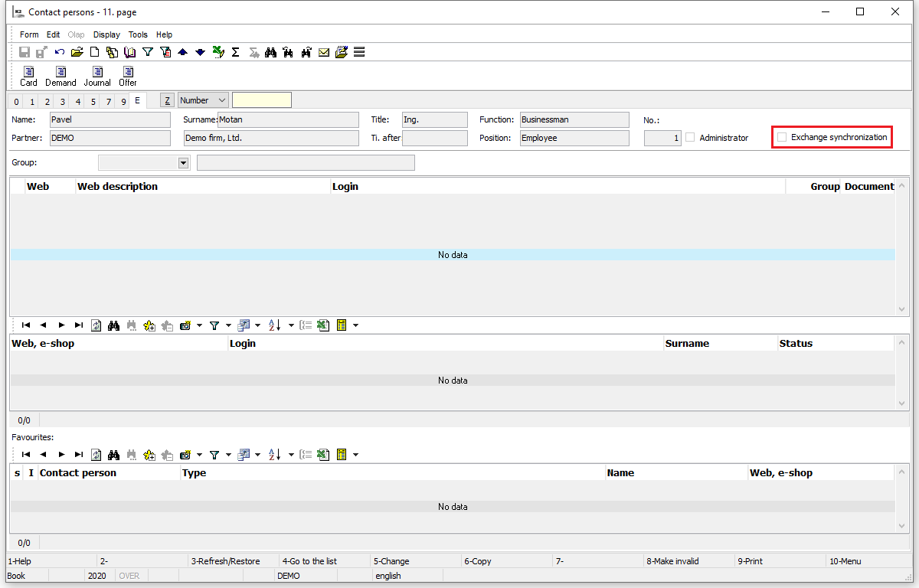Click the Sigma sum icon in the toolbar

pyautogui.click(x=235, y=52)
